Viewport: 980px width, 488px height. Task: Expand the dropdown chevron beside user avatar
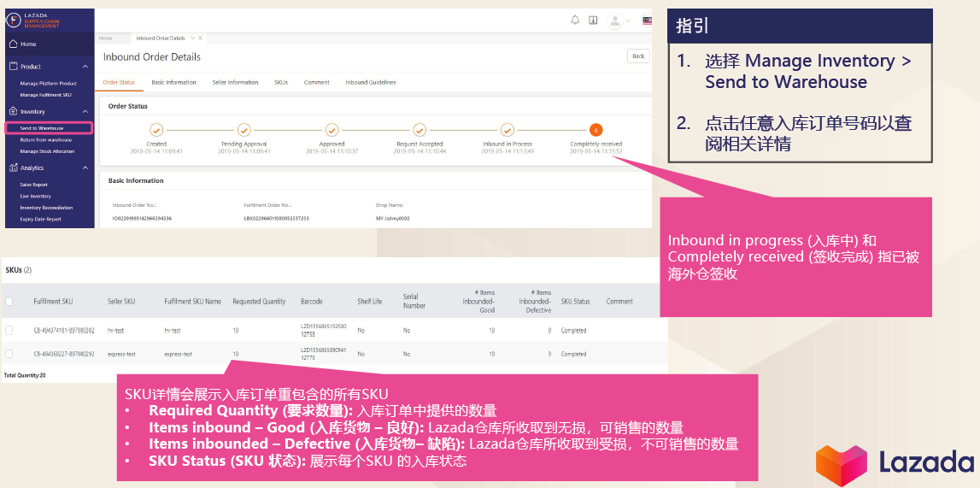coord(628,21)
